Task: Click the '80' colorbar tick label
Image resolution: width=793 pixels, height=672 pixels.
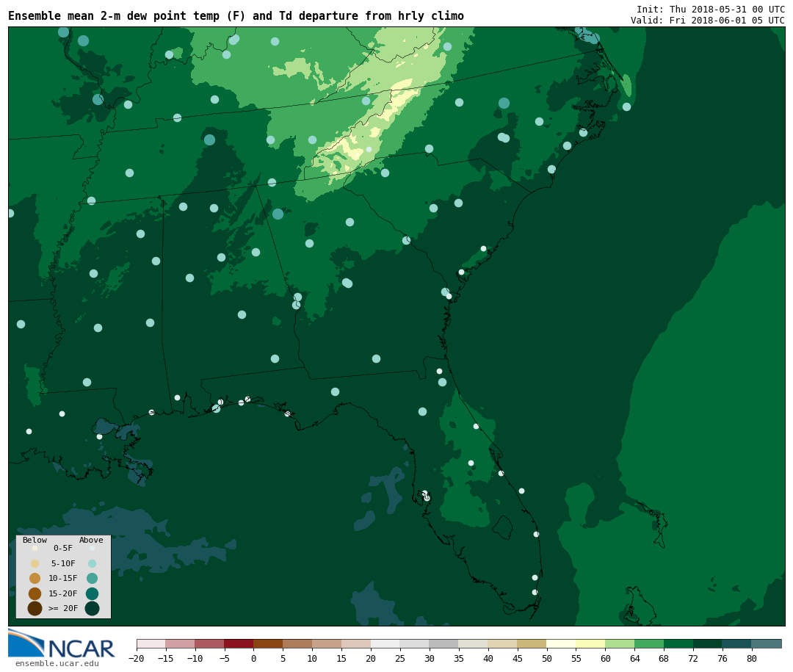Action: pyautogui.click(x=752, y=659)
